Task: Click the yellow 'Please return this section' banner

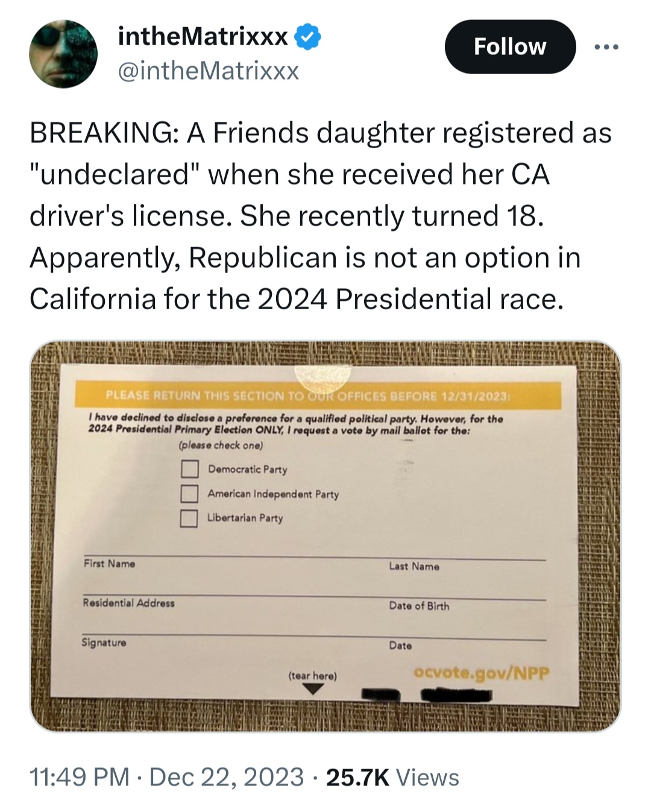Action: (318, 396)
